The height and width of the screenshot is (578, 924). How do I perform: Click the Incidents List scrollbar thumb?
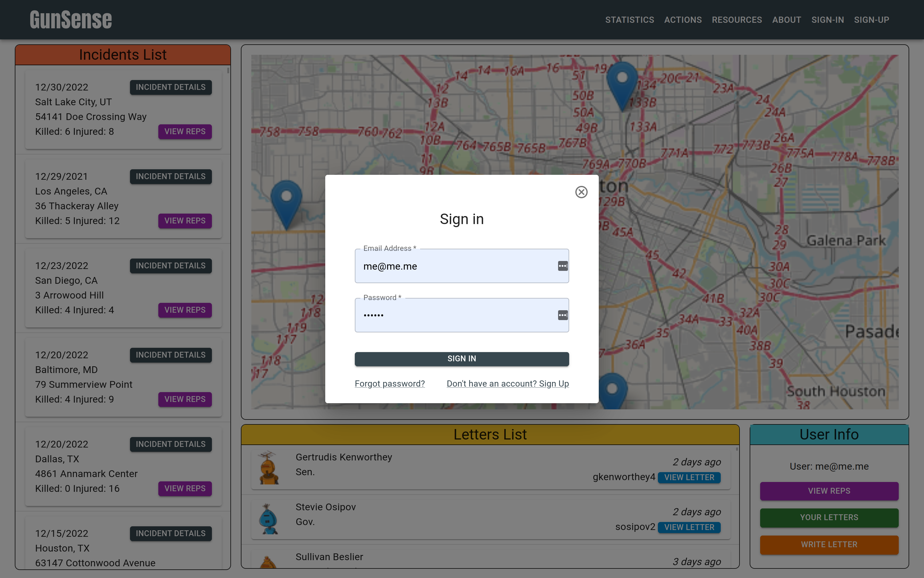(x=228, y=71)
